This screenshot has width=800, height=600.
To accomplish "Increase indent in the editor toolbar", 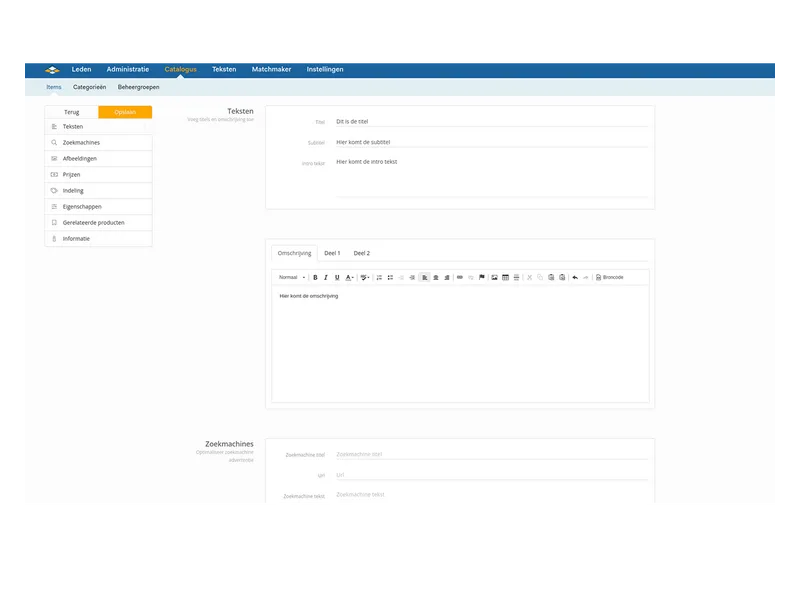I will (x=412, y=278).
